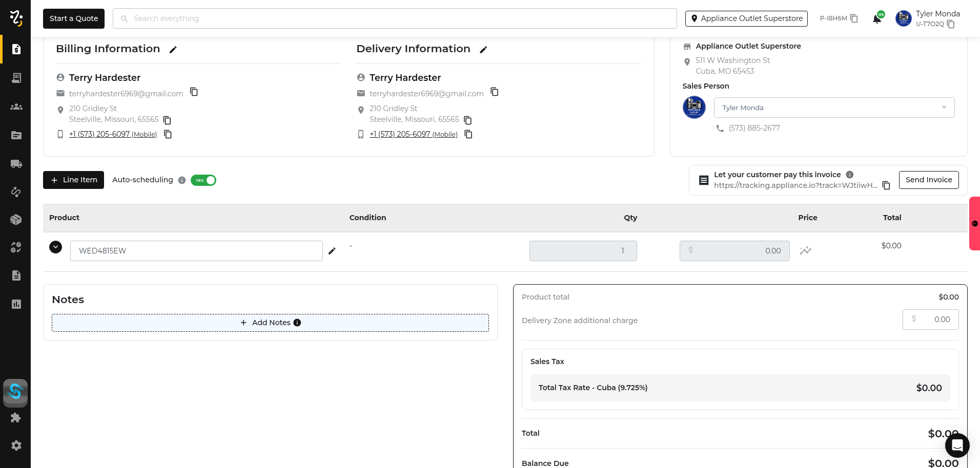Open the delivery truck sidebar icon
Viewport: 980px width, 468px height.
(x=16, y=164)
